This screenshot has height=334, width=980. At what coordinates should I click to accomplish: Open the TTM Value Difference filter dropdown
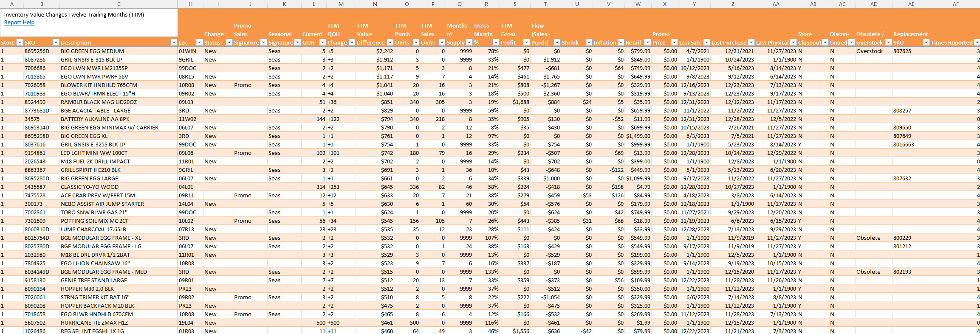(x=390, y=42)
